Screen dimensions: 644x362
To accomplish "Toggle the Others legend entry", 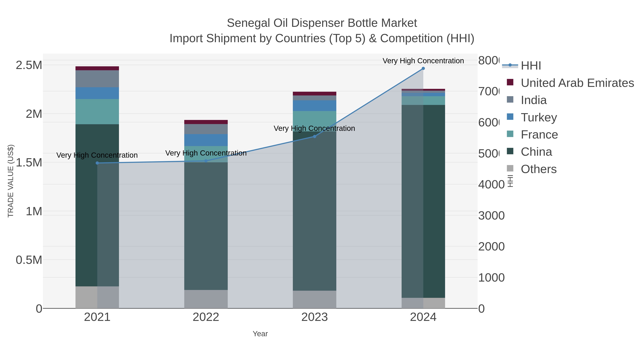I will pos(531,169).
